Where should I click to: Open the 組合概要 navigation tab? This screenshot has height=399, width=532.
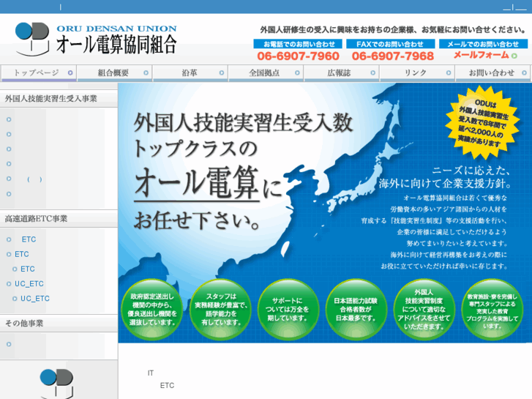[x=114, y=73]
